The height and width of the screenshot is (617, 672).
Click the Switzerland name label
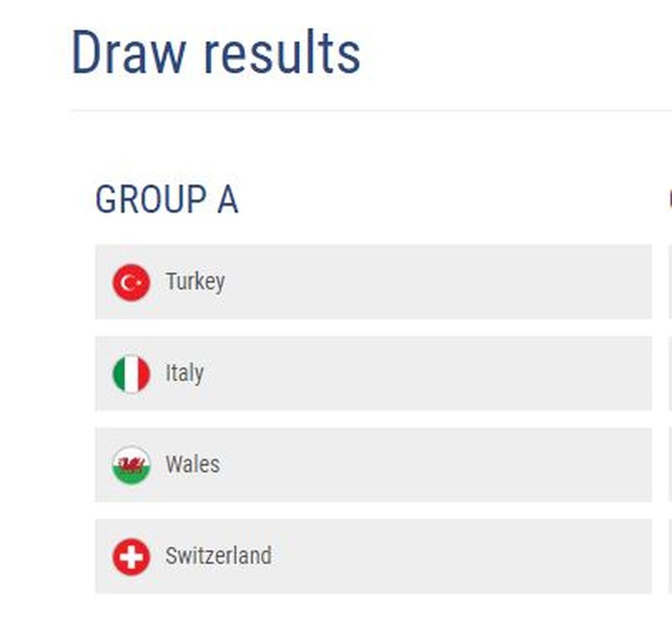click(220, 556)
